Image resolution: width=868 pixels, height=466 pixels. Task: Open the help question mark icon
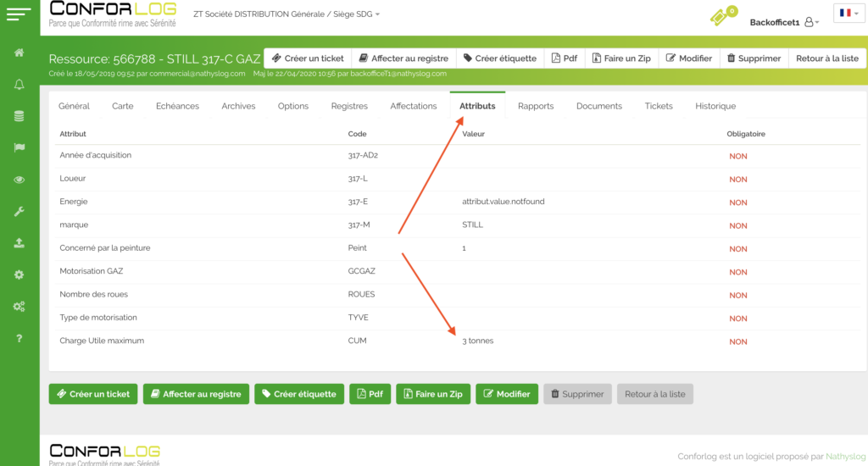click(x=19, y=338)
